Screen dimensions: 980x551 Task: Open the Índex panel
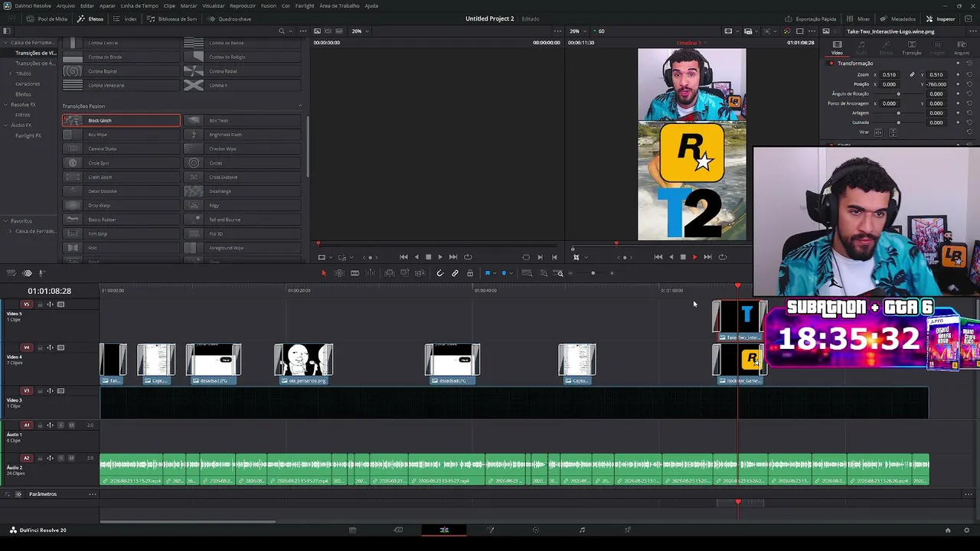point(126,19)
